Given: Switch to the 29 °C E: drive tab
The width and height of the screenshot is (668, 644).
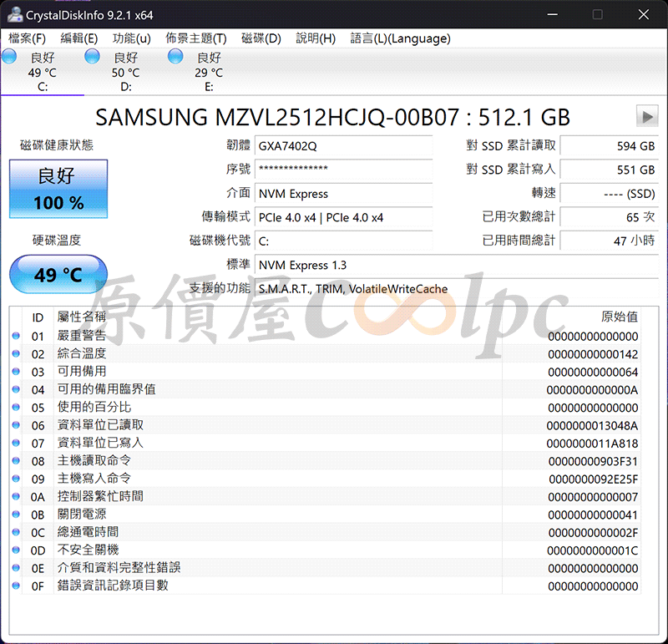Looking at the screenshot, I should pos(209,72).
